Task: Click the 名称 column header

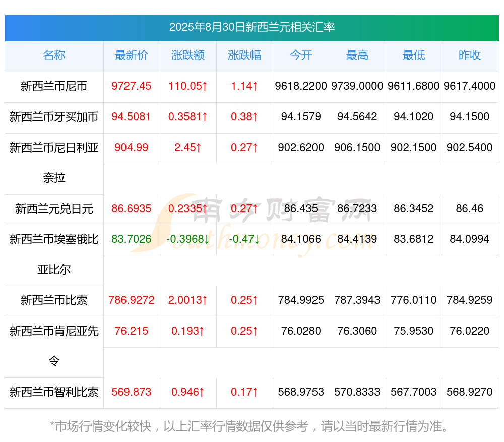Action: point(54,55)
